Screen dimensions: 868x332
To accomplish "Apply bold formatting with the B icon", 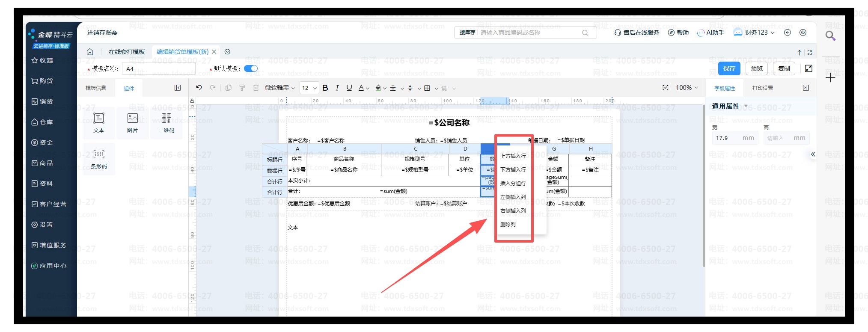I will click(325, 88).
